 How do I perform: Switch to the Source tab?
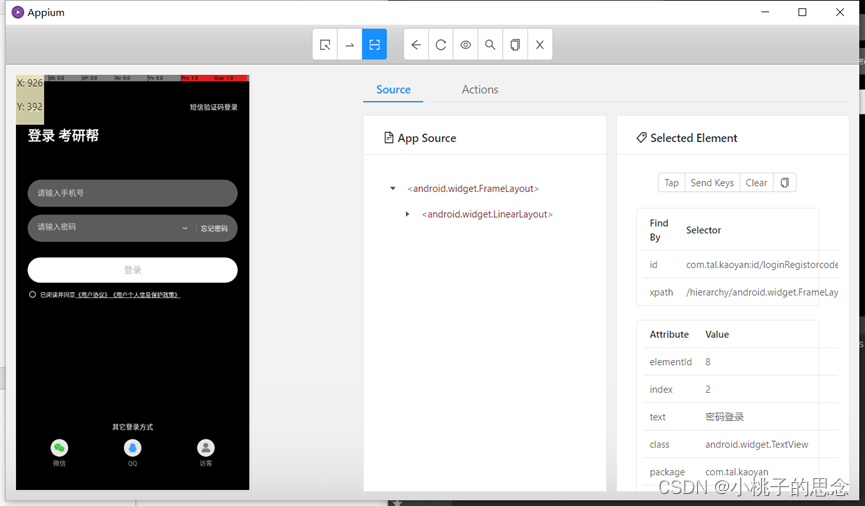pyautogui.click(x=393, y=89)
